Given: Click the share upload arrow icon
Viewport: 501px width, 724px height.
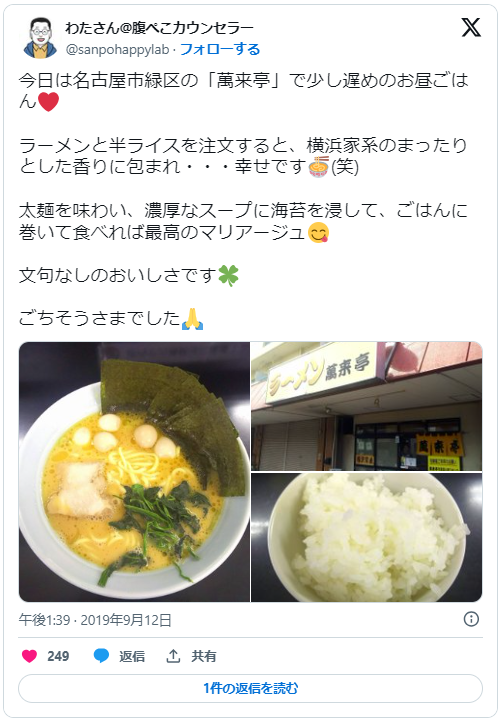Looking at the screenshot, I should tap(173, 656).
